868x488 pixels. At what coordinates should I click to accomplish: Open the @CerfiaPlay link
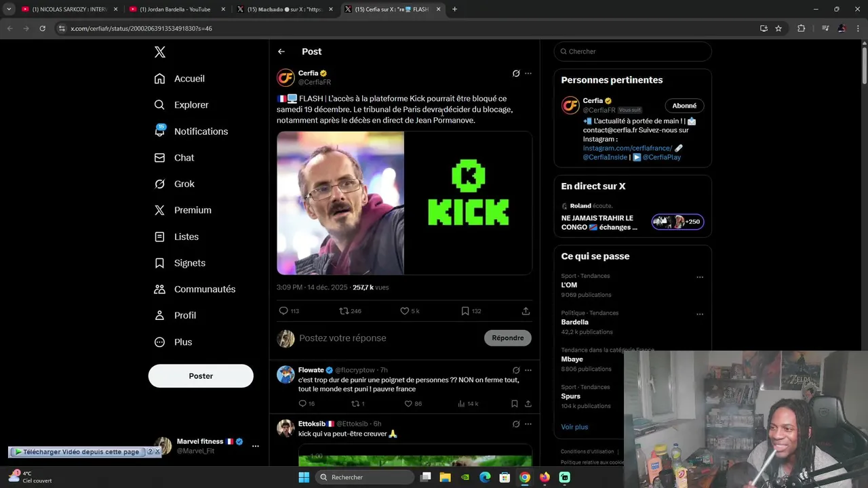[662, 157]
